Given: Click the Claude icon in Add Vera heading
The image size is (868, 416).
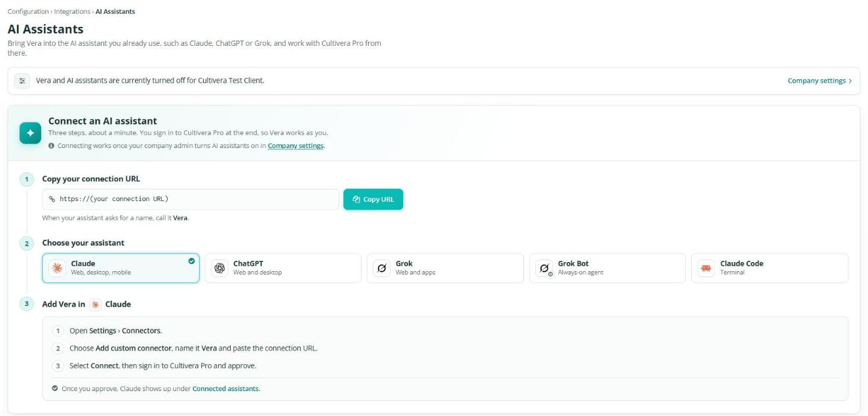Looking at the screenshot, I should pos(96,305).
